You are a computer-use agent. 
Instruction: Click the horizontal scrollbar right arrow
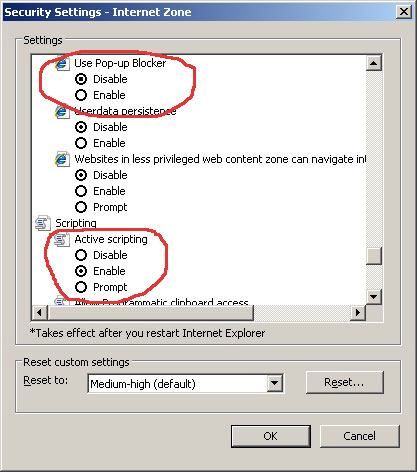[358, 313]
